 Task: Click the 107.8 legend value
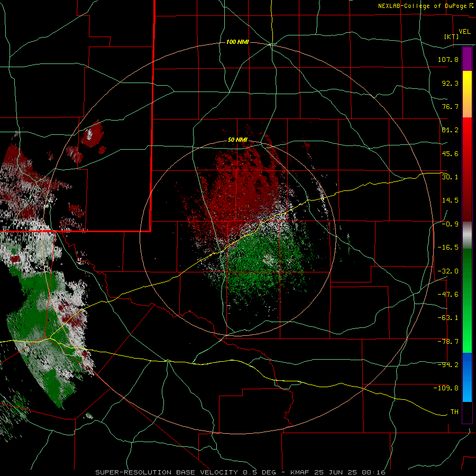coord(448,59)
